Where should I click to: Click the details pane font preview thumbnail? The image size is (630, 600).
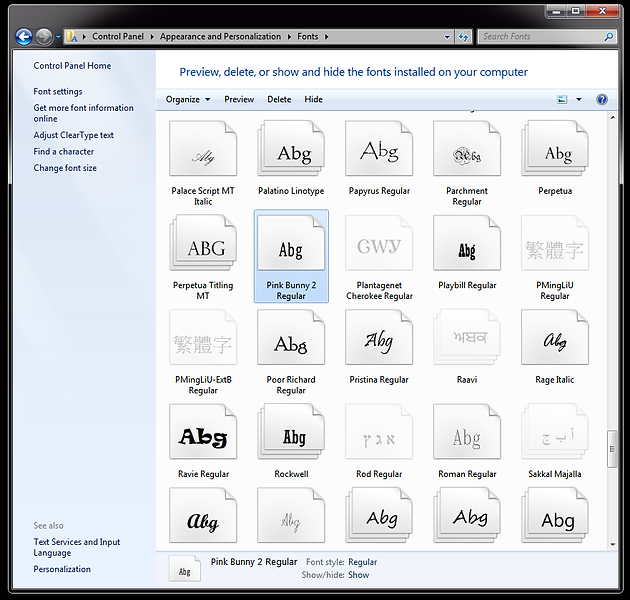[x=184, y=569]
